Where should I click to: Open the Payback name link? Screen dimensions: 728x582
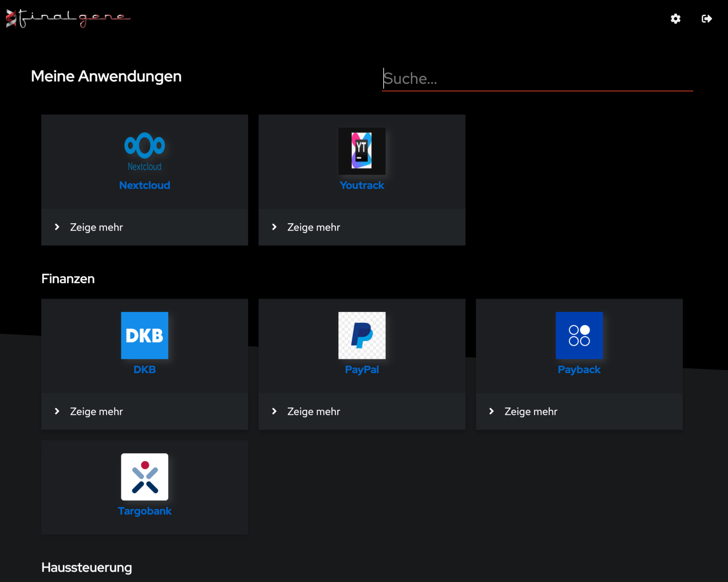pyautogui.click(x=579, y=370)
